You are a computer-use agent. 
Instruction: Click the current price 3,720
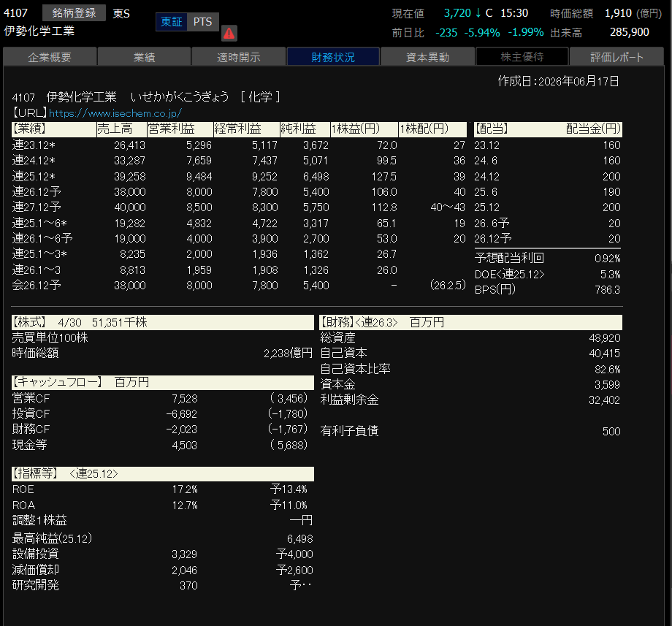click(457, 13)
